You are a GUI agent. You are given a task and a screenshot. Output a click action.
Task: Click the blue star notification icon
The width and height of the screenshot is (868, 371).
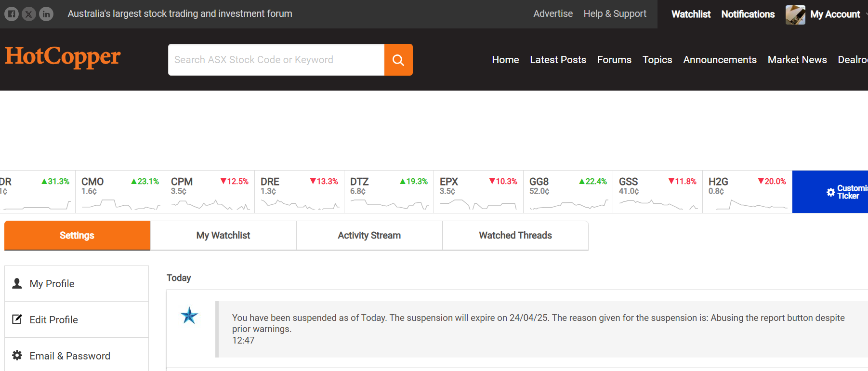click(x=189, y=316)
